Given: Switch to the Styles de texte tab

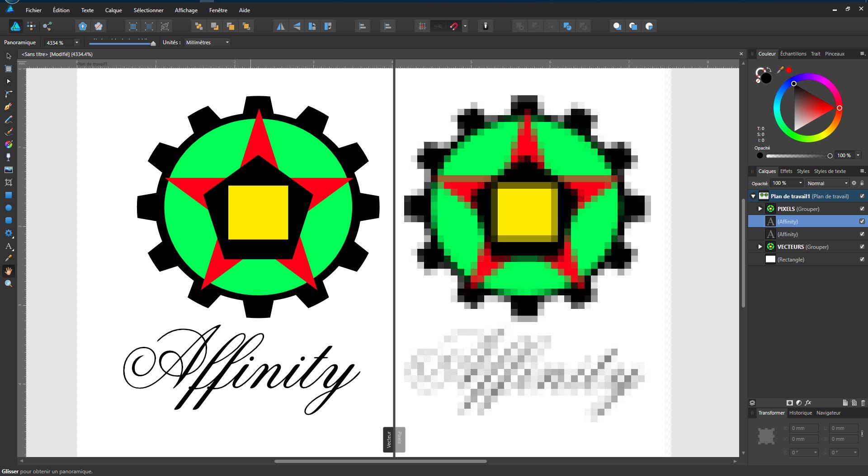Looking at the screenshot, I should point(830,171).
